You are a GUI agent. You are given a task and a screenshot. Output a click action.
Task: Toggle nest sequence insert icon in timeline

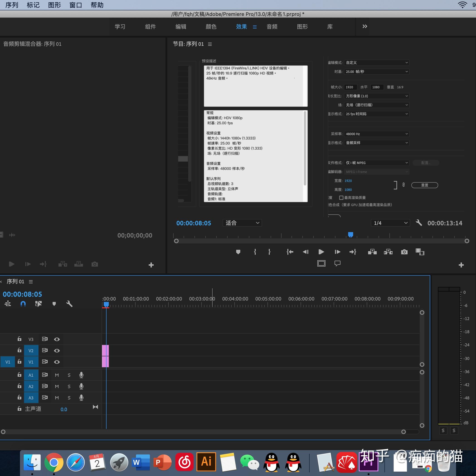(8, 304)
